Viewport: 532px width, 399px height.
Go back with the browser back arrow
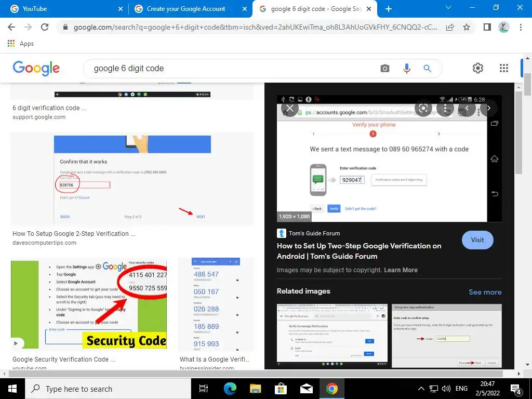point(11,27)
